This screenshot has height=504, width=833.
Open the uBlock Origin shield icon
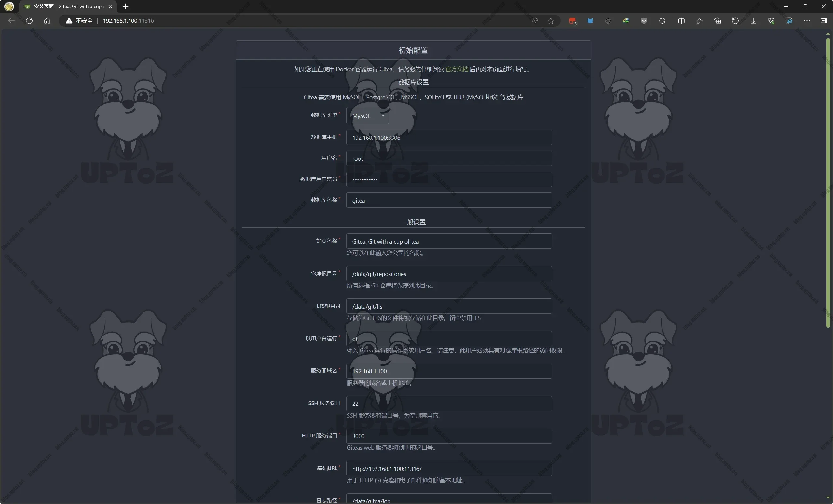[x=644, y=20]
